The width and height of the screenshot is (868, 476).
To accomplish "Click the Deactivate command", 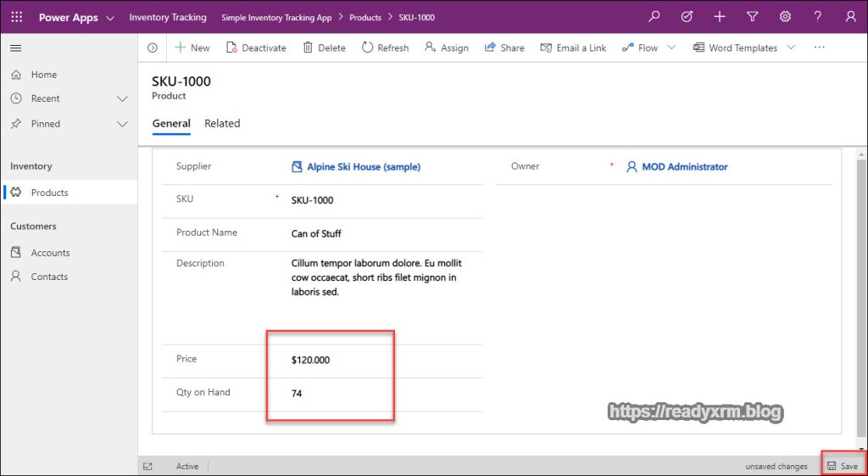I will tap(256, 48).
